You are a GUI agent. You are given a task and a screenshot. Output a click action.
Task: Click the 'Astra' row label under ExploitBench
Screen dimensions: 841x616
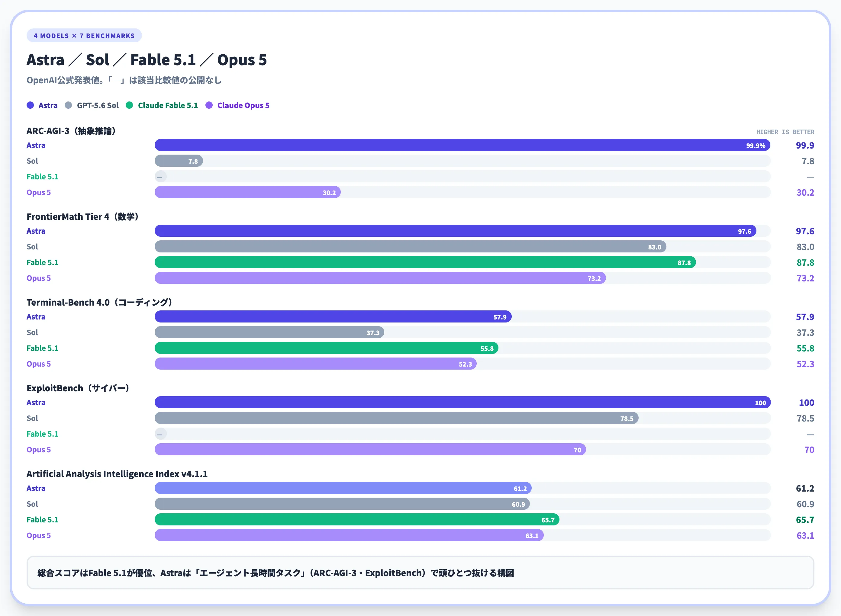tap(36, 403)
